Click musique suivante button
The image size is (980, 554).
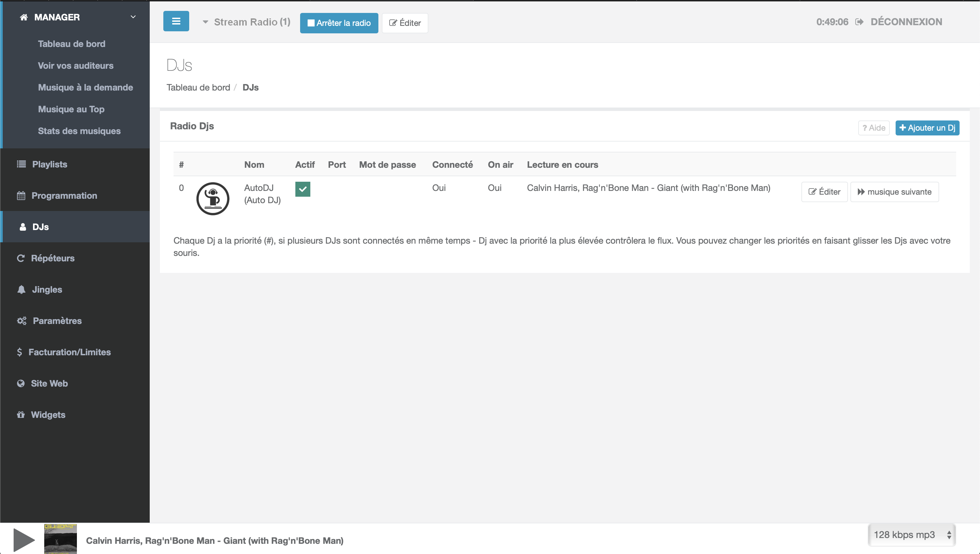tap(894, 192)
